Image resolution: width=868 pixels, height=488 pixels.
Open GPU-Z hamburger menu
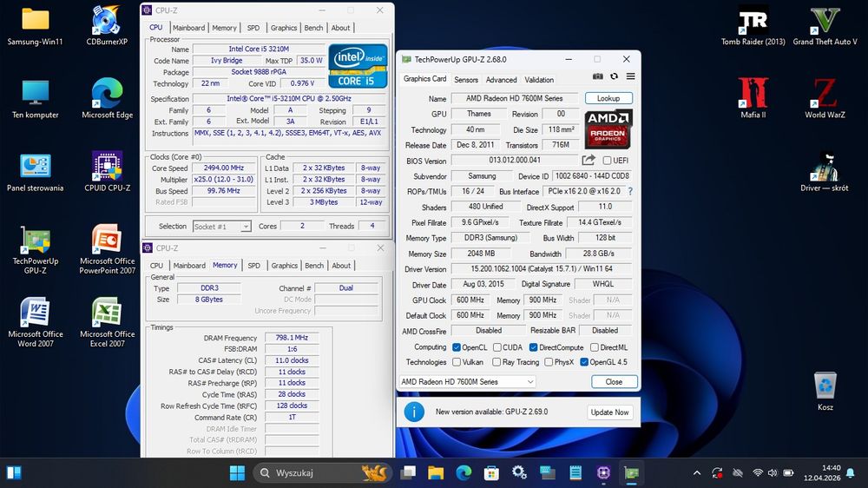(630, 76)
